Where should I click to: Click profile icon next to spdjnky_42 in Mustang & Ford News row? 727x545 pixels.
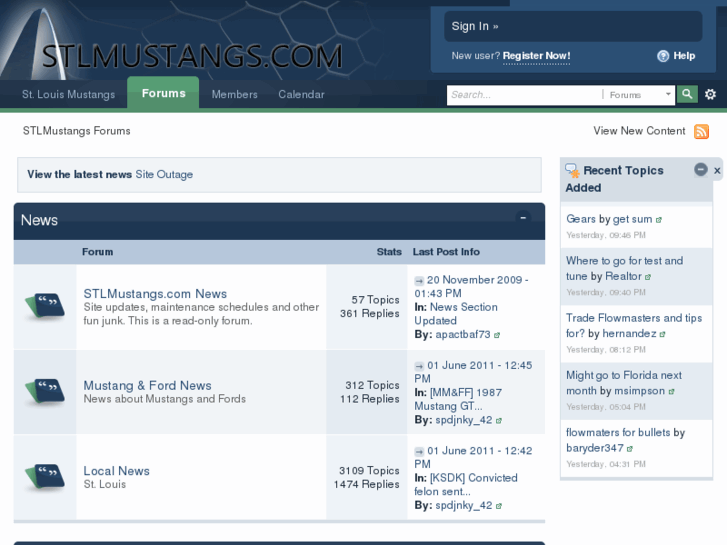pos(499,421)
